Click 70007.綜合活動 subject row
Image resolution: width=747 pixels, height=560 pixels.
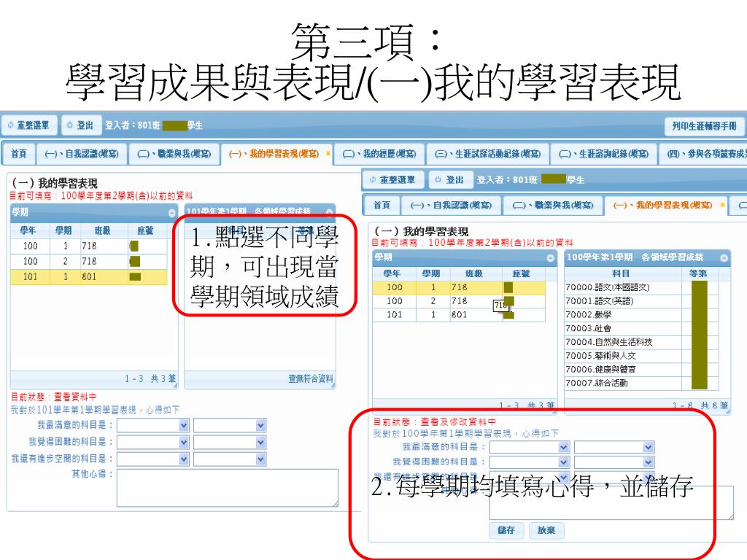click(641, 384)
